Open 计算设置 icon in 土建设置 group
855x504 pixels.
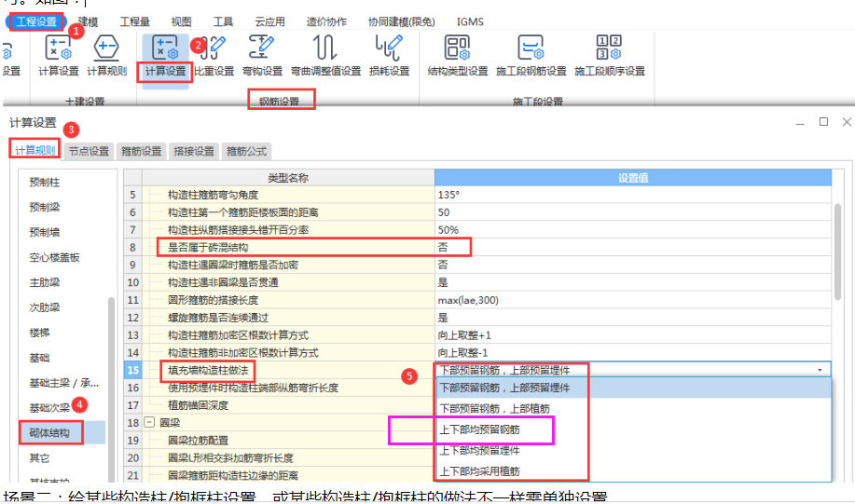point(59,56)
